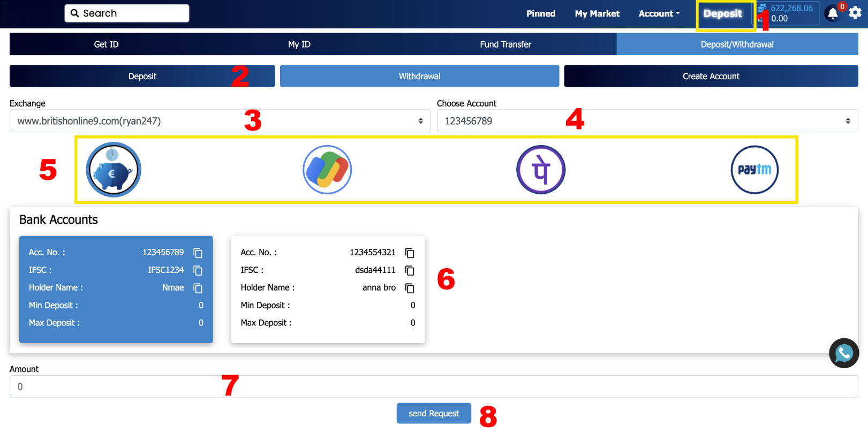Click the IFSC value dsda44111
868x433 pixels.
[x=375, y=270]
